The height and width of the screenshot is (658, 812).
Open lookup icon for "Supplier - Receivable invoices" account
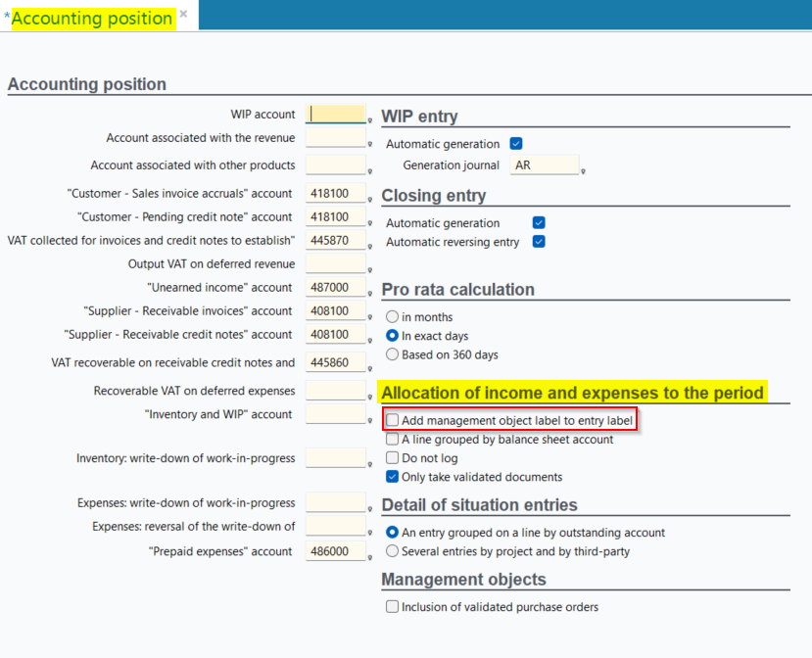[x=370, y=317]
